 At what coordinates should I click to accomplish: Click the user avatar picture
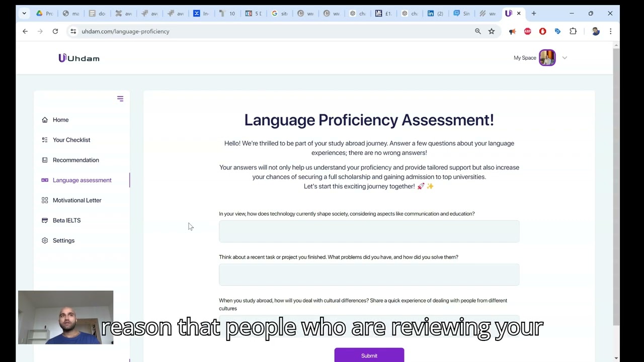point(547,58)
